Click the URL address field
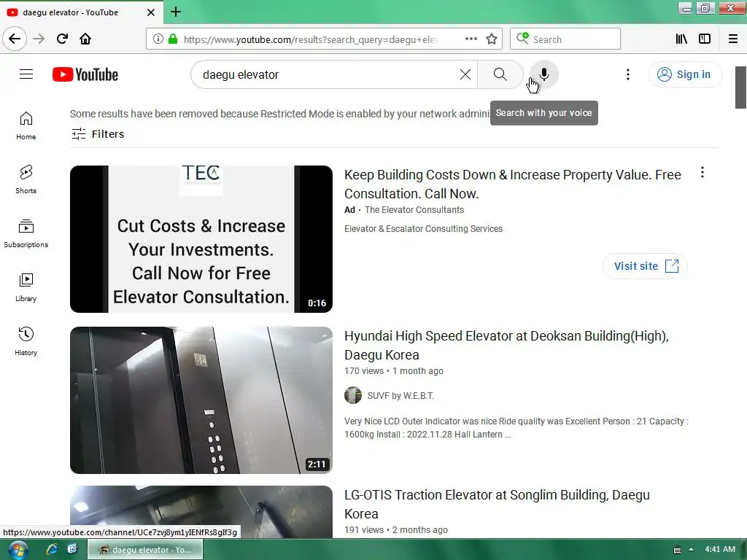Viewport: 747px width, 560px height. (x=309, y=39)
